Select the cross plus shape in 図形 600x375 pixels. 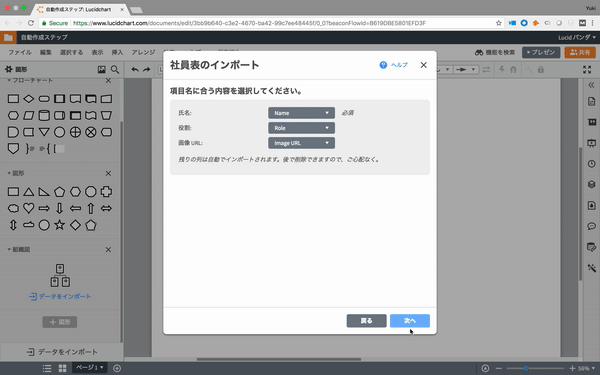click(106, 192)
